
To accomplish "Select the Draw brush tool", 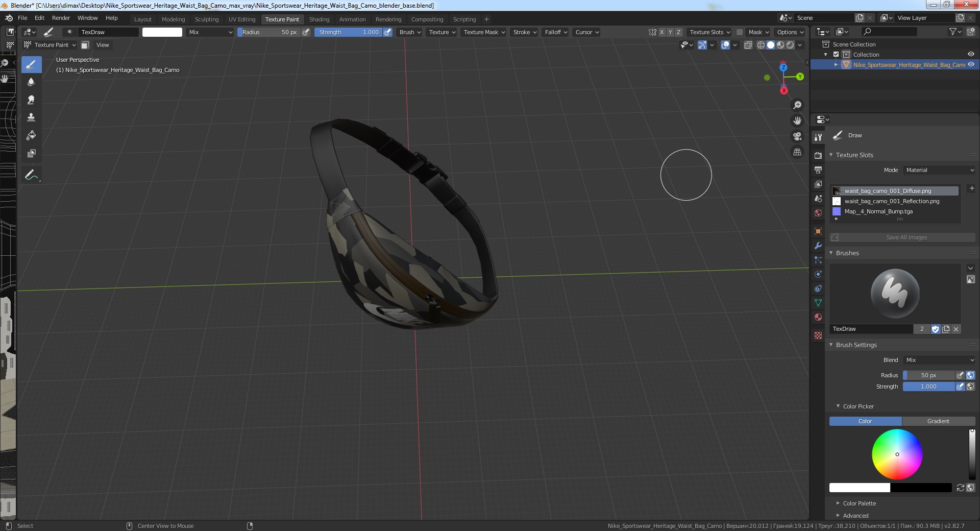I will pyautogui.click(x=31, y=64).
